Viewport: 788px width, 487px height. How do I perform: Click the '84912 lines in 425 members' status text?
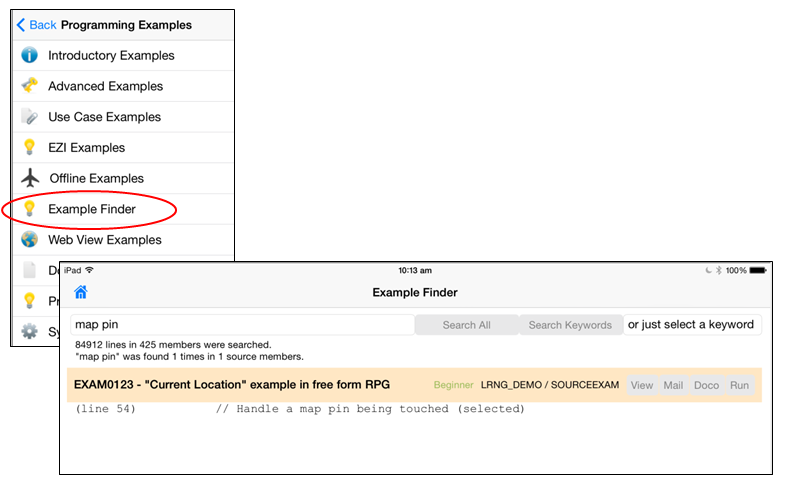[x=173, y=345]
